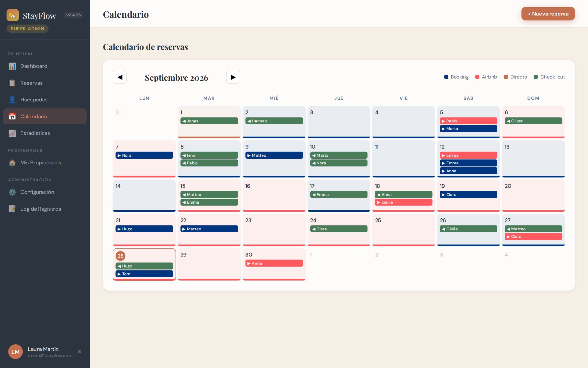
Task: Open the Huéspedes menu item
Action: click(x=45, y=100)
